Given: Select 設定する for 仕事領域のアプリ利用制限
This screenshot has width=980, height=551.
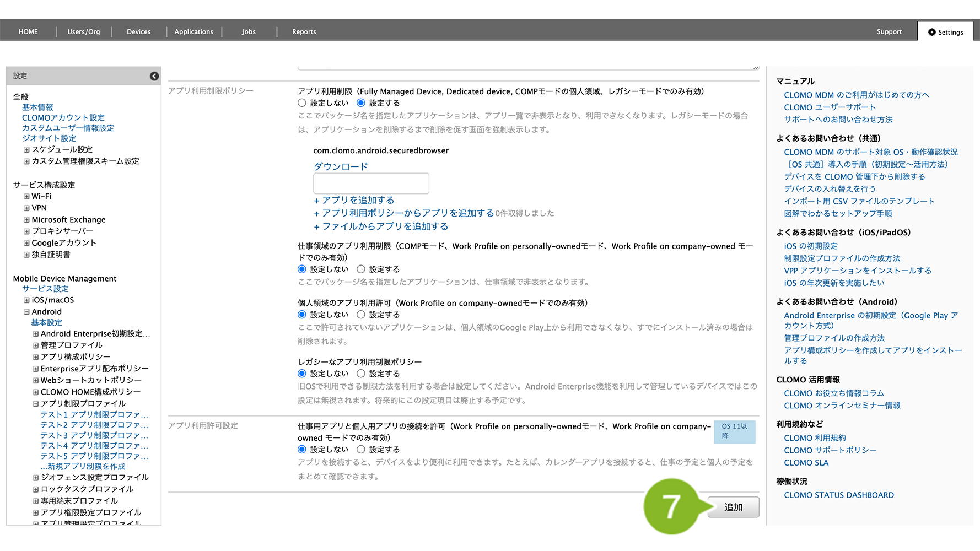Looking at the screenshot, I should 361,269.
